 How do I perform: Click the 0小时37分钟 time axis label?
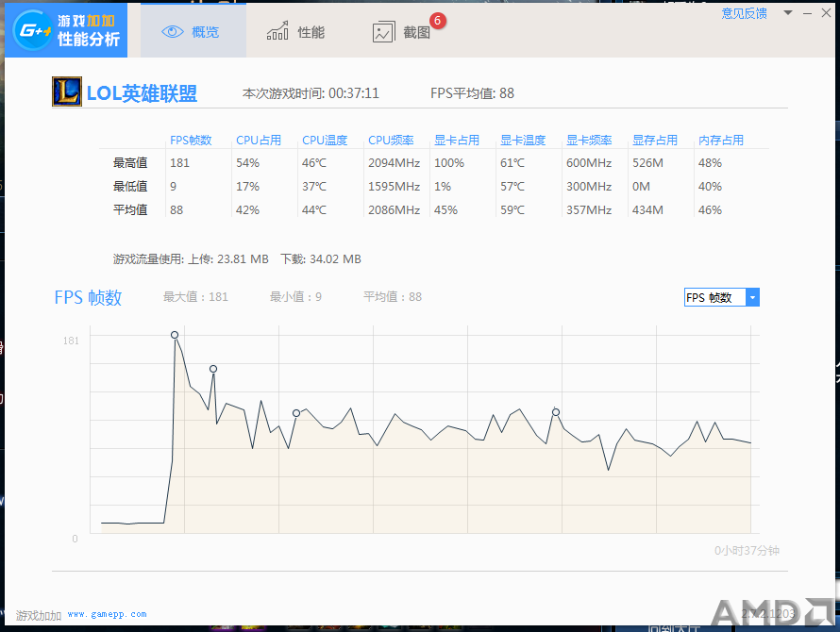point(747,551)
